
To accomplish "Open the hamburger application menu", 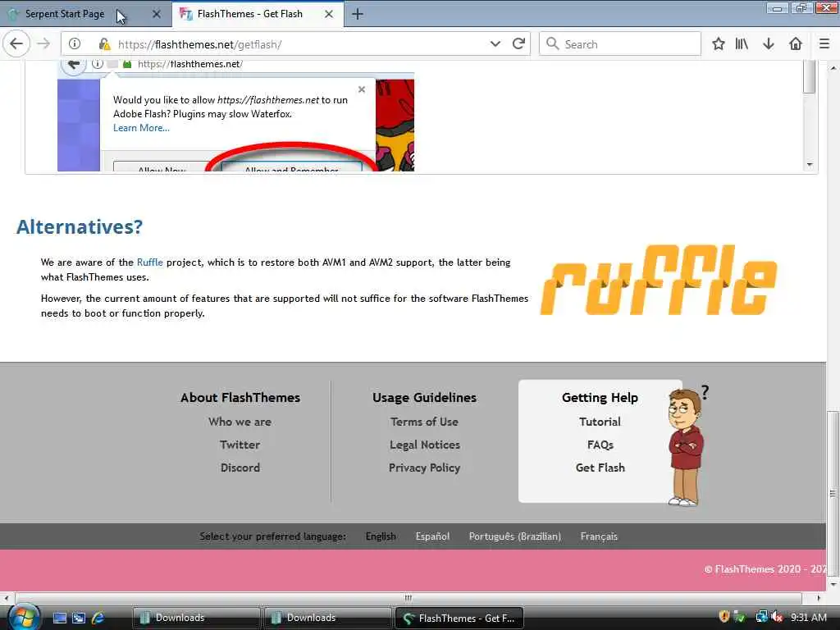I will click(824, 44).
